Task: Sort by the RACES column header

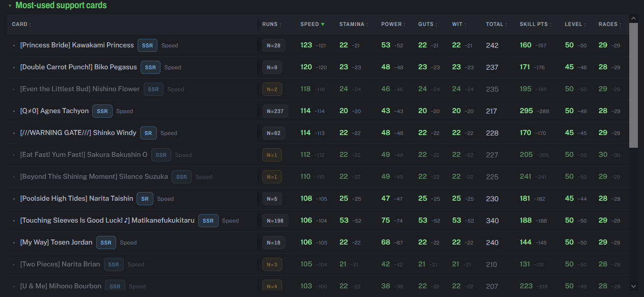Action: (x=610, y=24)
